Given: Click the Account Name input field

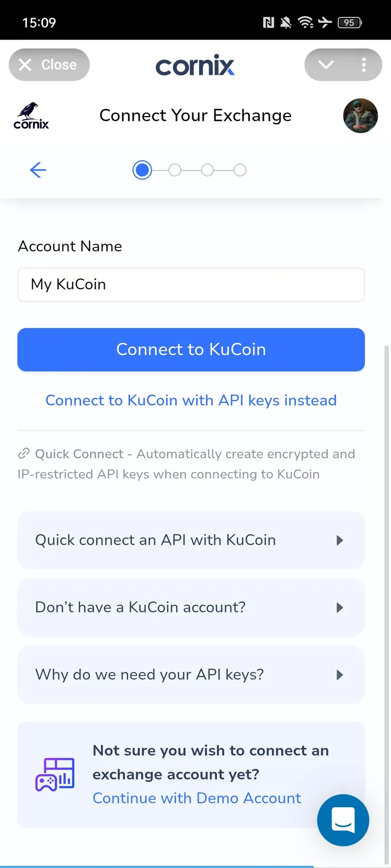Looking at the screenshot, I should pyautogui.click(x=191, y=284).
